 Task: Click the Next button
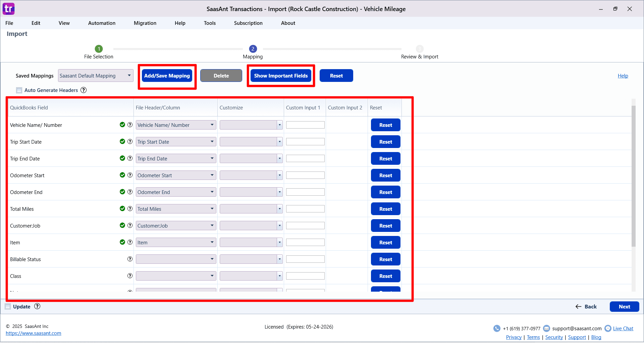(624, 307)
